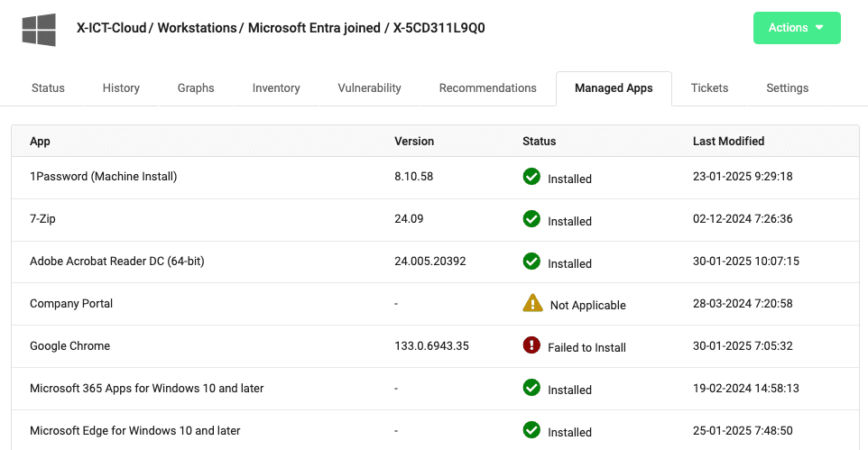Select 1Password (Machine Install) app name
The height and width of the screenshot is (450, 868).
point(104,177)
